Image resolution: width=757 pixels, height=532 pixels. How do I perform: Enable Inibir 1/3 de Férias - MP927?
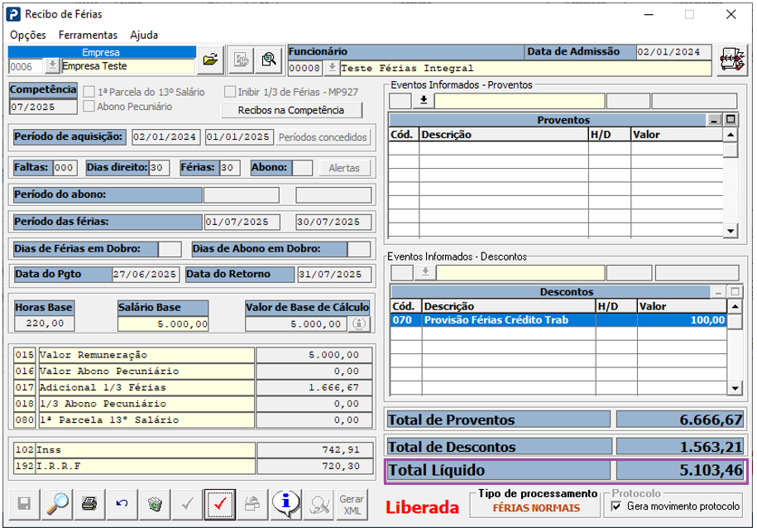230,92
